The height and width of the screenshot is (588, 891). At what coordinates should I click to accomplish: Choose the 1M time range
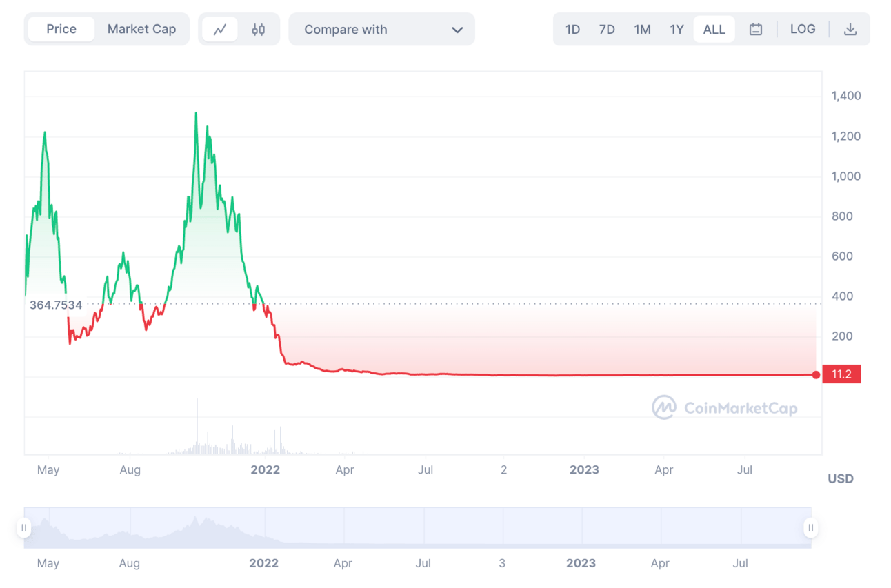pos(642,30)
